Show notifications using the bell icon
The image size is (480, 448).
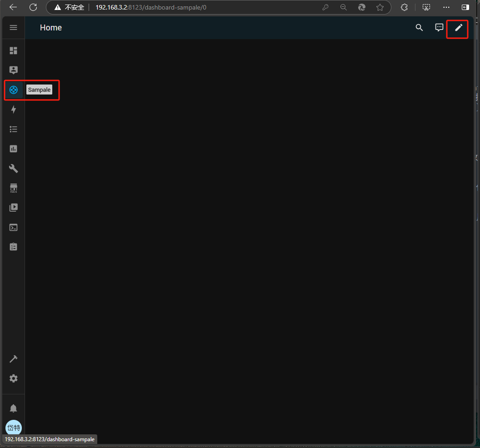pos(14,408)
